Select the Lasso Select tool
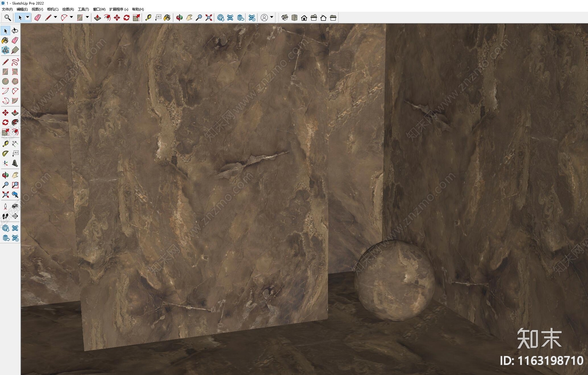 tap(15, 31)
